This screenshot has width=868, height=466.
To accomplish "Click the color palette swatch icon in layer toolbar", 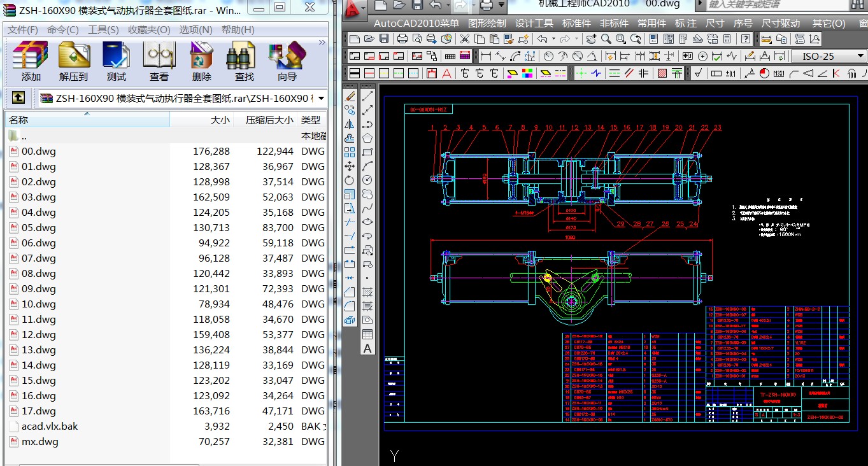I will (x=527, y=73).
